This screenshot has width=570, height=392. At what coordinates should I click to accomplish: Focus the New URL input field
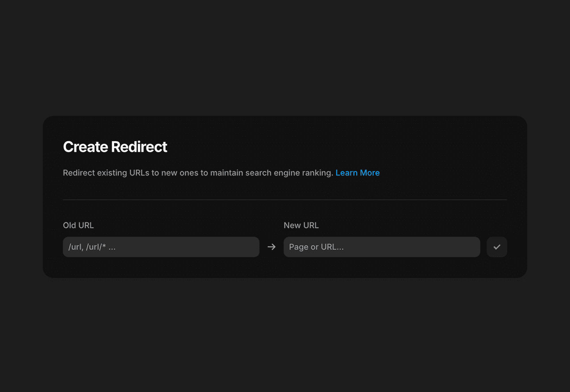pos(382,247)
